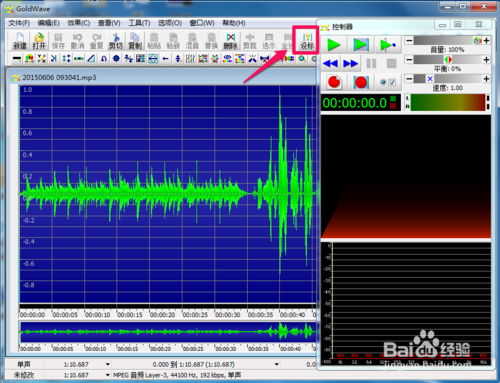Open the 工具(T) menu
The image size is (500, 383).
pos(139,23)
